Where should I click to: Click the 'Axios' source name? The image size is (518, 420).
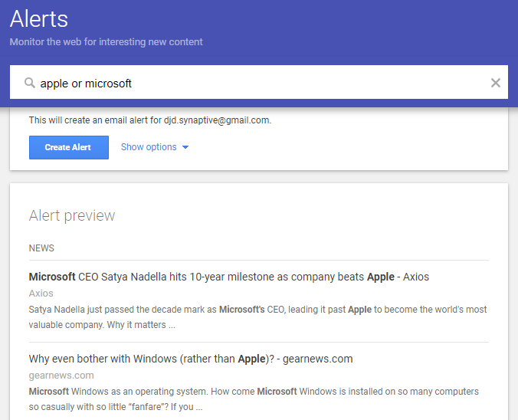(x=41, y=293)
